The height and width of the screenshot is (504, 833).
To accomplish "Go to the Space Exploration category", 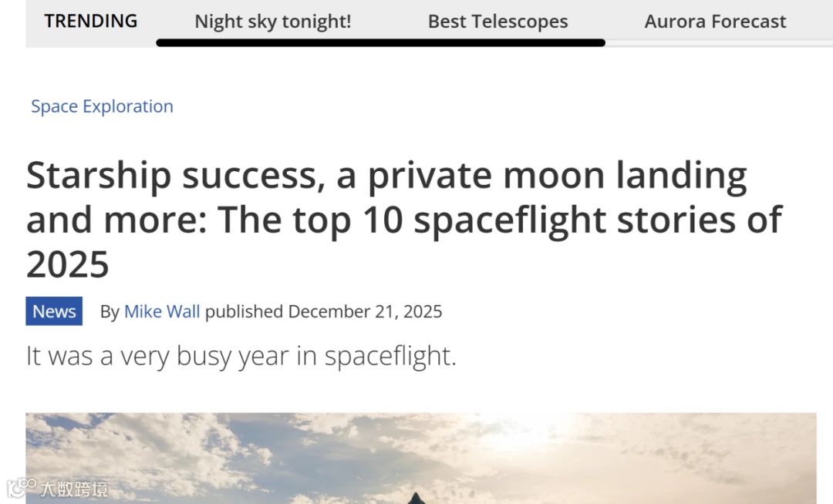I will pos(102,106).
